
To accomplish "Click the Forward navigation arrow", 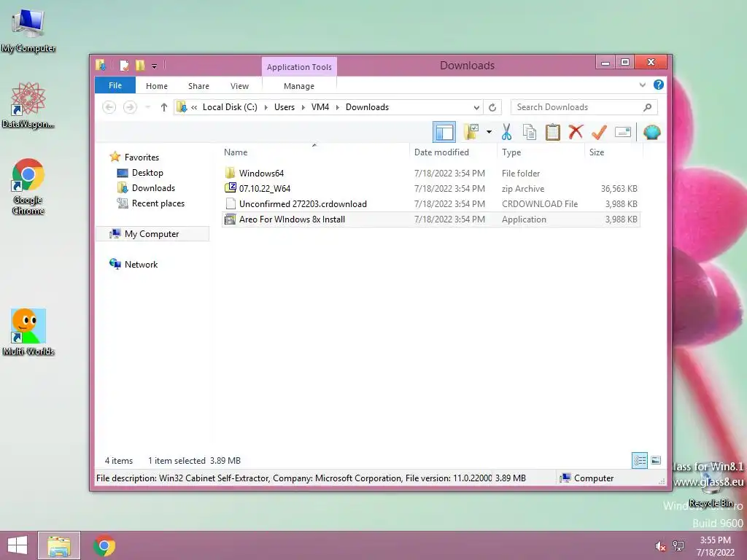I will pyautogui.click(x=130, y=107).
